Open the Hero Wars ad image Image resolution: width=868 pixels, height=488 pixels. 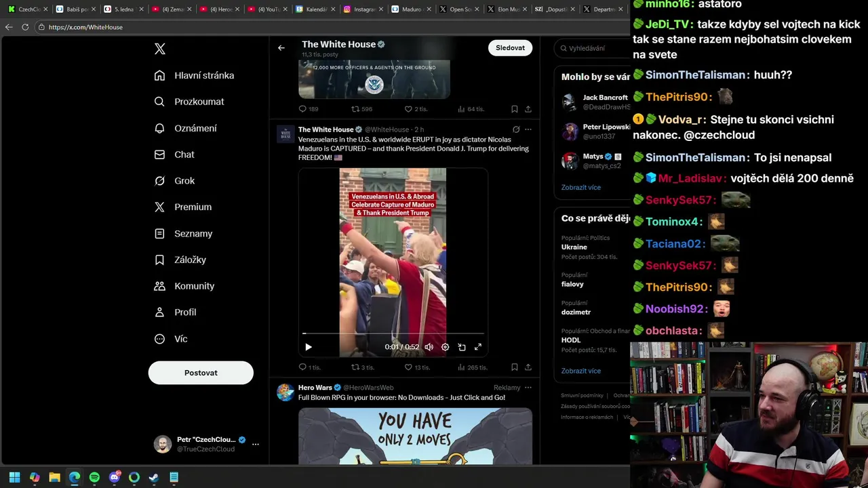tap(415, 436)
